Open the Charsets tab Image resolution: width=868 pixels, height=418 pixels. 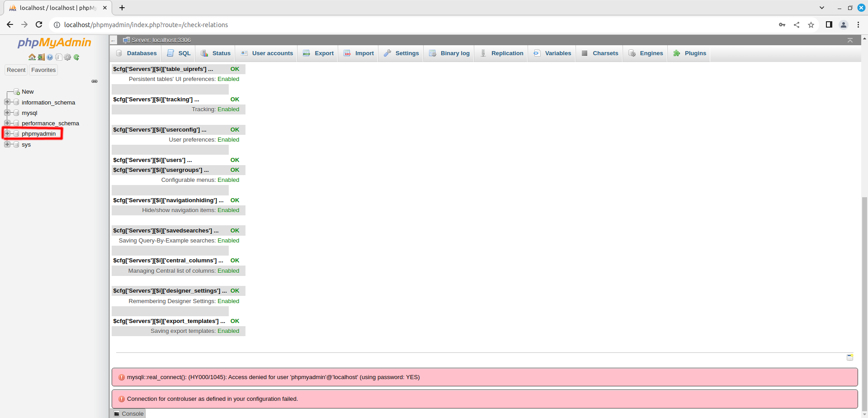click(599, 53)
